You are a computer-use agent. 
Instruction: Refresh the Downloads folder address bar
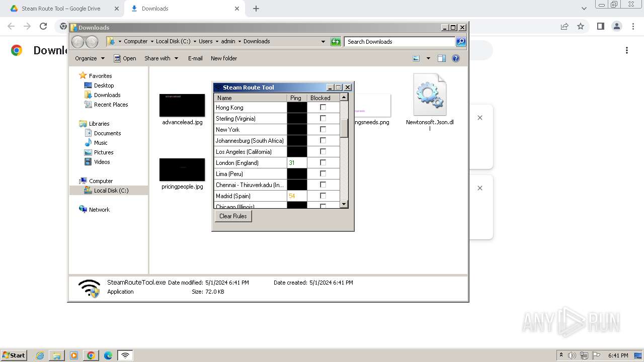click(x=336, y=42)
